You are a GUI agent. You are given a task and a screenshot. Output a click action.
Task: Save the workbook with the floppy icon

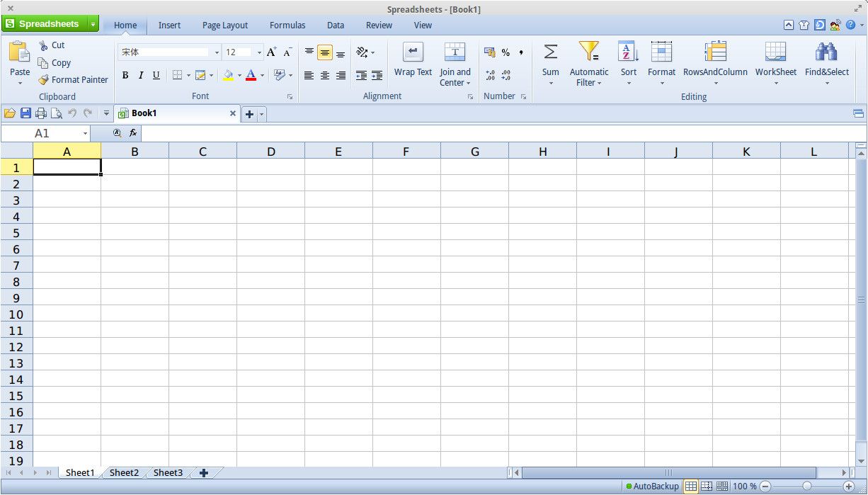point(25,113)
